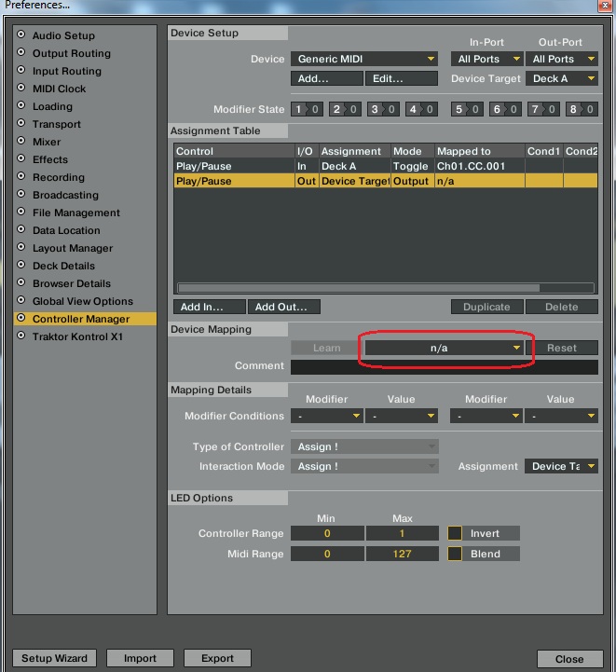Open Broadcasting preferences
This screenshot has width=616, height=672.
click(x=65, y=195)
